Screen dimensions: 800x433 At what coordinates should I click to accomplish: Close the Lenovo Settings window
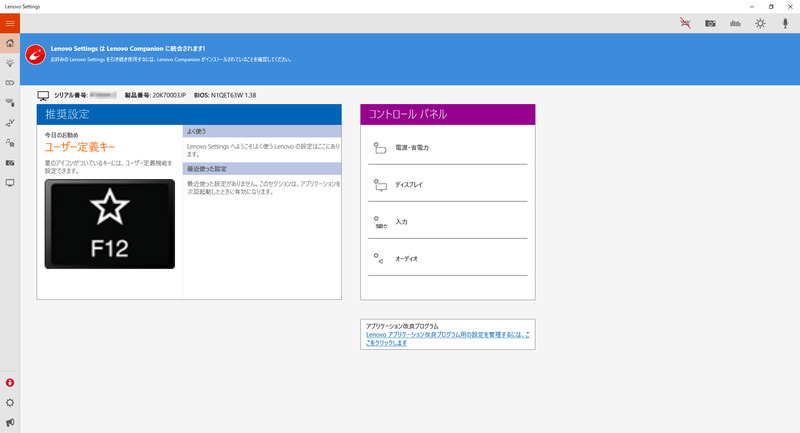click(x=790, y=7)
